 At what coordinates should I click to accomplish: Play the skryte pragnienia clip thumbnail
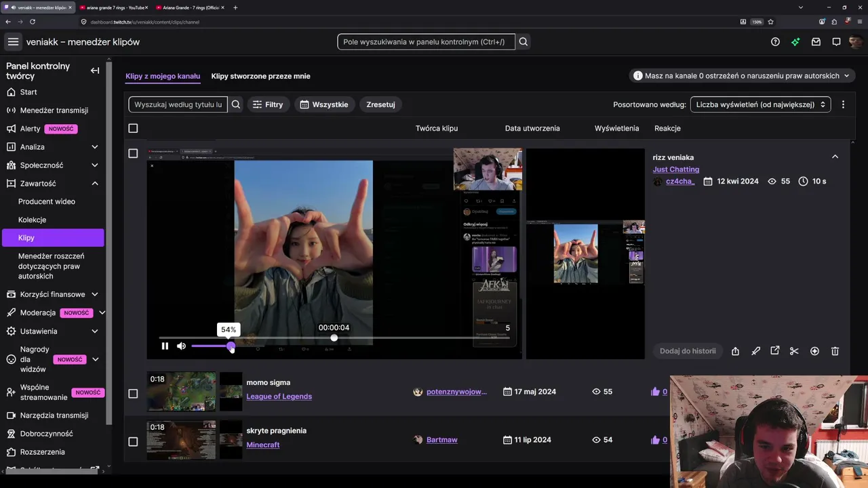pyautogui.click(x=181, y=440)
